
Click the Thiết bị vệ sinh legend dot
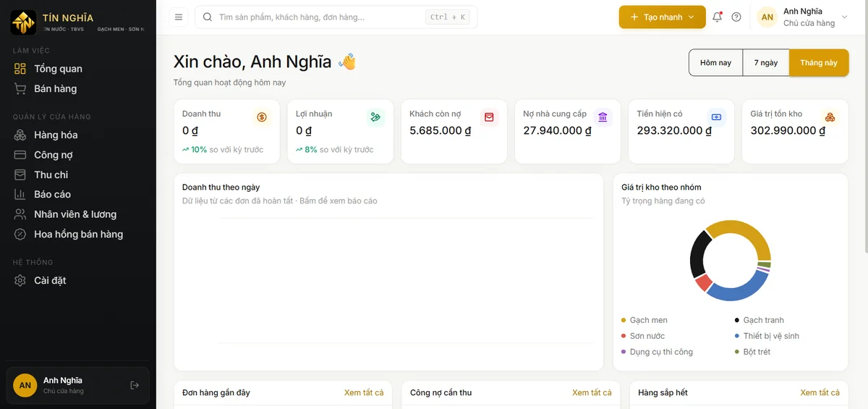click(x=737, y=336)
